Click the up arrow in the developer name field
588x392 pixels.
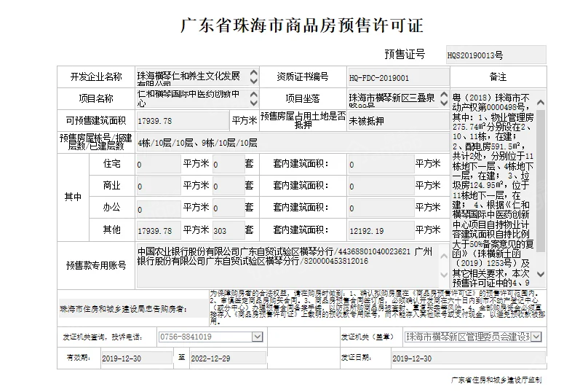254,73
